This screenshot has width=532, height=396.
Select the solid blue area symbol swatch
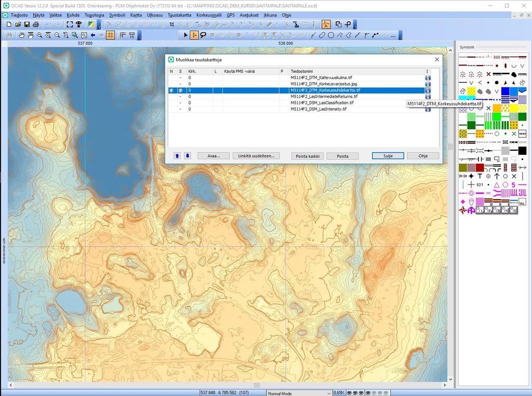(x=505, y=91)
